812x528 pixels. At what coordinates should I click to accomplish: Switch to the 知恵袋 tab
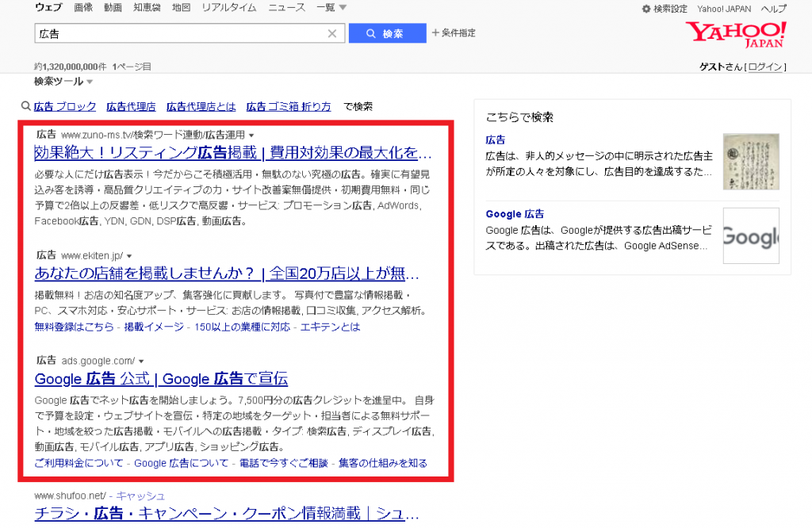(x=147, y=7)
